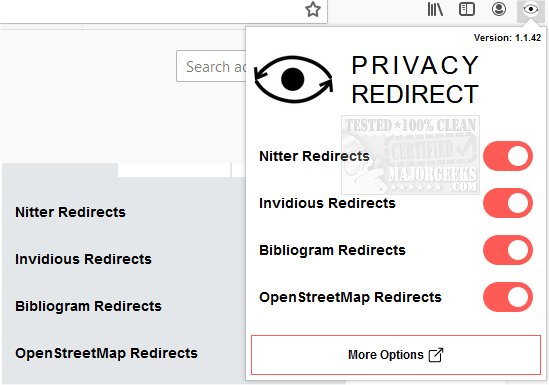The width and height of the screenshot is (549, 385).
Task: Disable the Nitter Redirects toggle
Action: point(508,156)
